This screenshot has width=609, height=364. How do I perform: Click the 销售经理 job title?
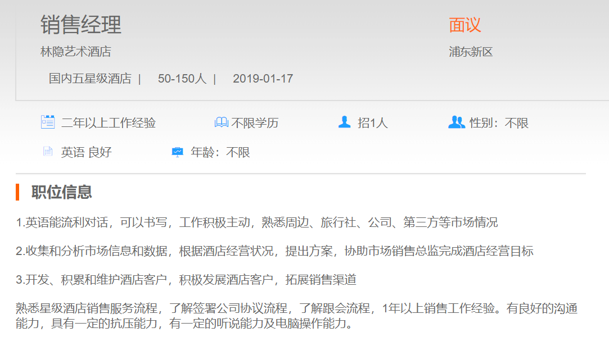pyautogui.click(x=81, y=25)
